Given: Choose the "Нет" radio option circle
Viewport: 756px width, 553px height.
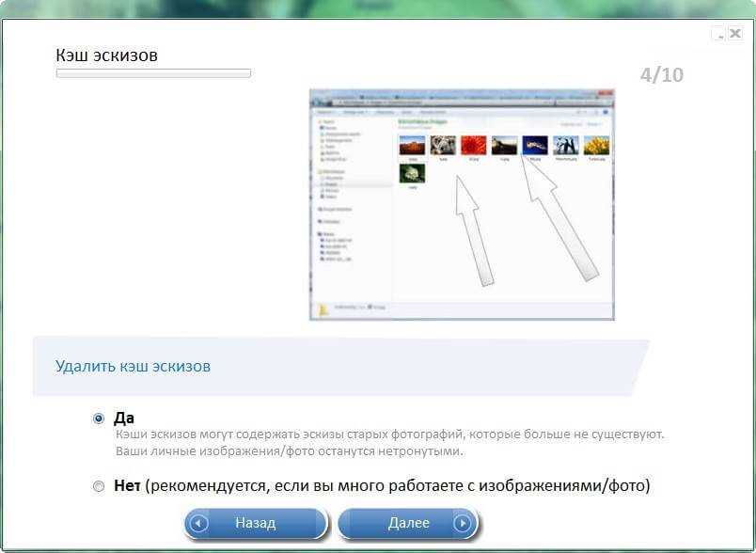Looking at the screenshot, I should pyautogui.click(x=99, y=486).
